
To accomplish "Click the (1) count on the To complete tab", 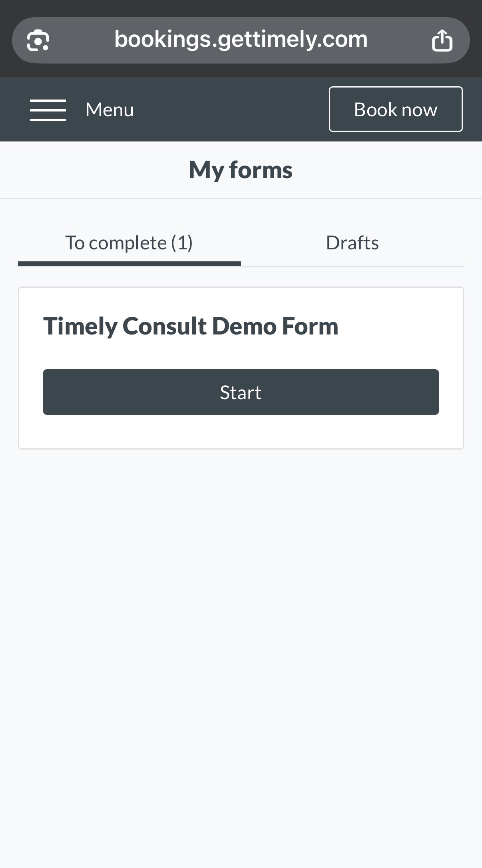I will 182,243.
